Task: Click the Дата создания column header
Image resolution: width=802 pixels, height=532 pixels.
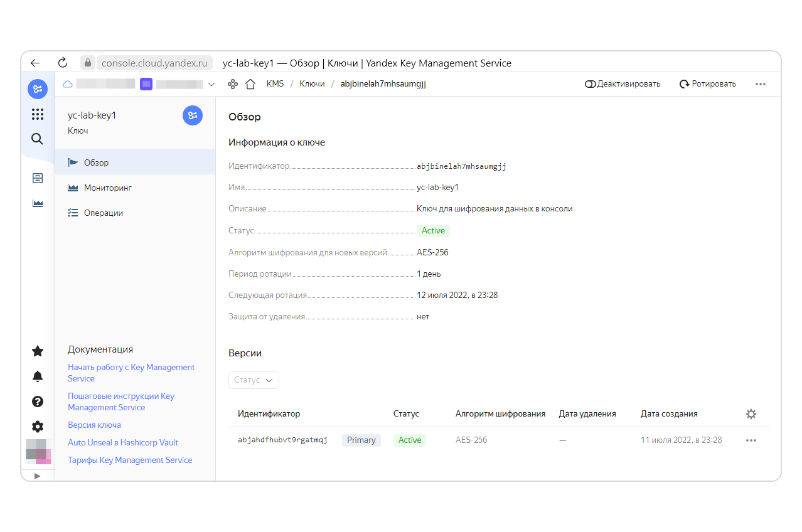Action: 669,414
